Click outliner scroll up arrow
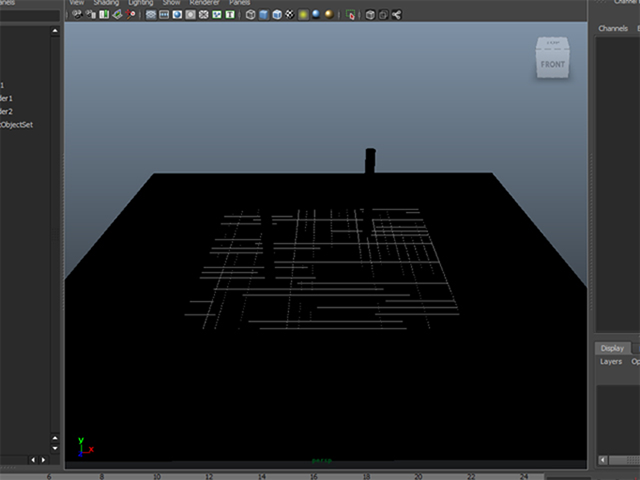 (x=55, y=31)
